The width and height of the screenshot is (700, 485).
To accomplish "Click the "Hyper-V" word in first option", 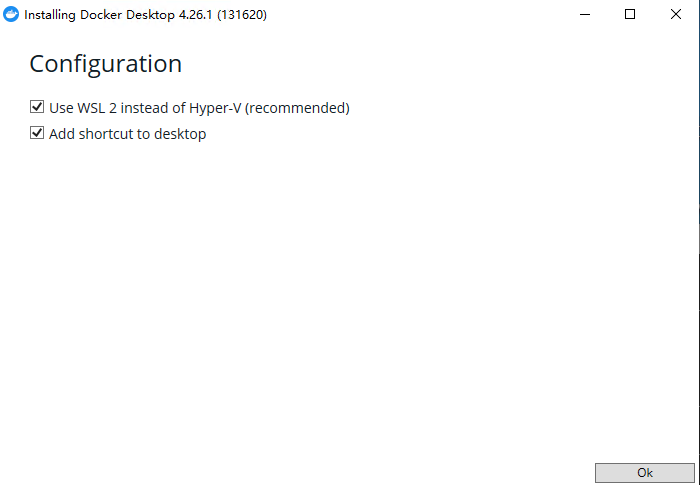I will (x=215, y=108).
